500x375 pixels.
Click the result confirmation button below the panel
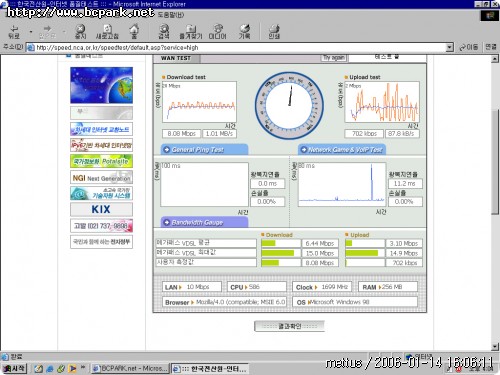(x=289, y=326)
